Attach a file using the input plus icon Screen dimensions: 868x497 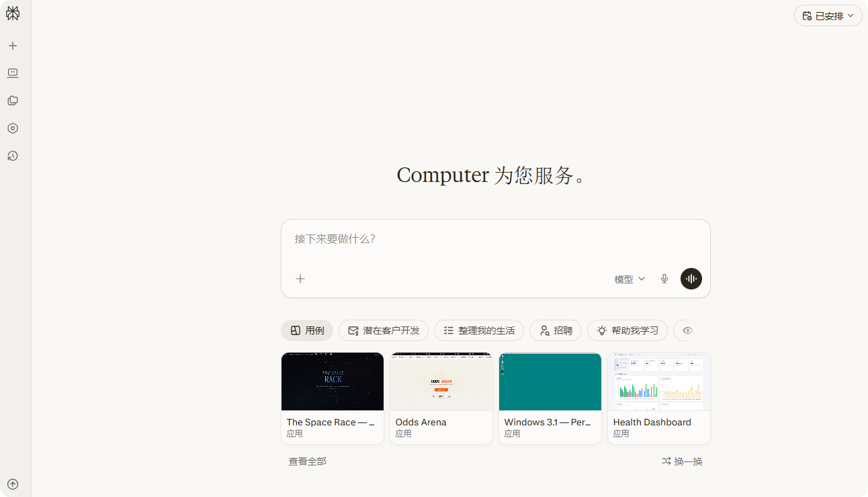pos(300,279)
